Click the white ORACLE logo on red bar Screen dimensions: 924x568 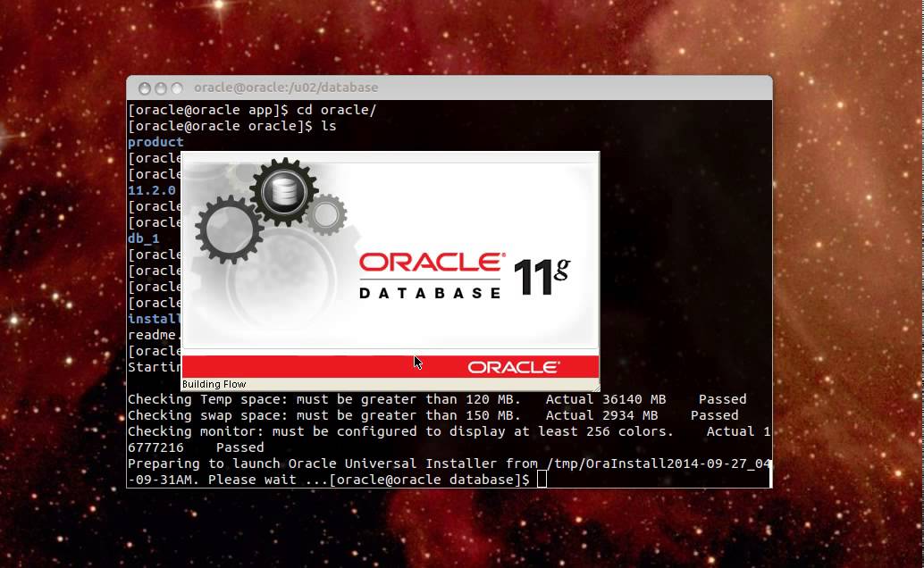pyautogui.click(x=513, y=367)
